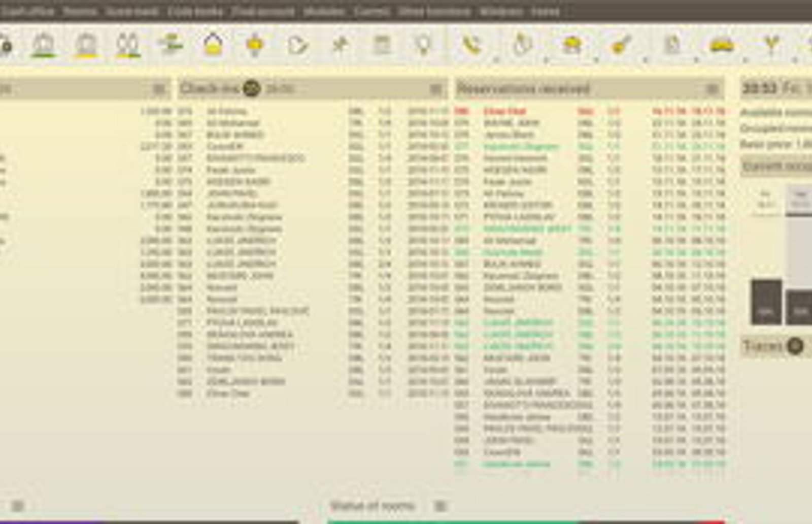Click the Y-shaped fork toolbar icon

tap(771, 45)
